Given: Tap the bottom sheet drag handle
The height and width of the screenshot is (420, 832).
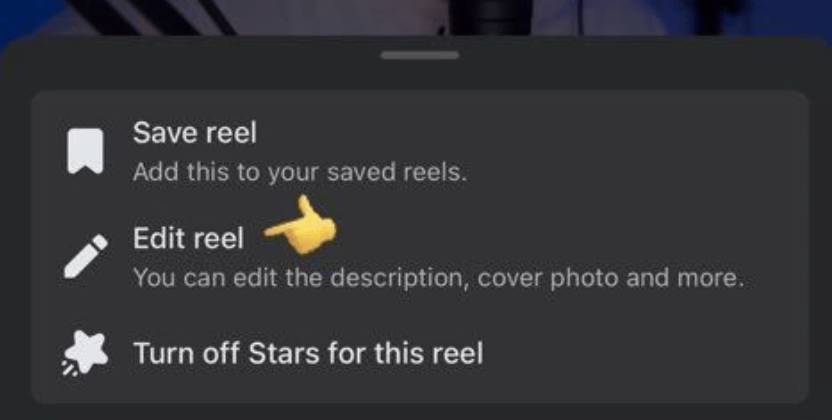Looking at the screenshot, I should (420, 55).
